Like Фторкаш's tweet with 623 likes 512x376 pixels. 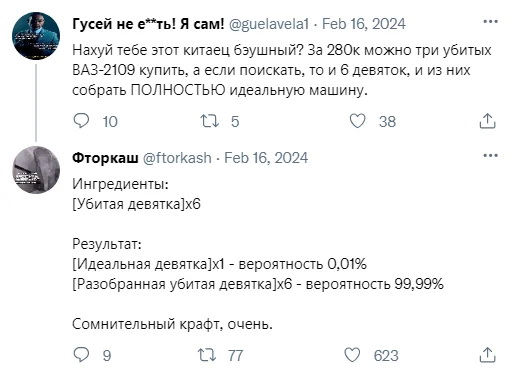tap(352, 355)
